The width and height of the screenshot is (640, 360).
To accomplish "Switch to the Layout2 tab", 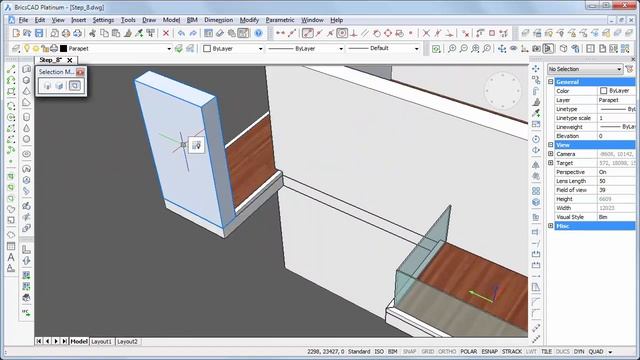I will click(127, 341).
